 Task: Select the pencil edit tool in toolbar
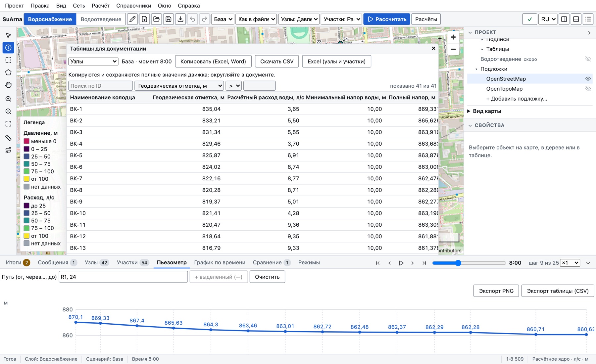tap(132, 19)
